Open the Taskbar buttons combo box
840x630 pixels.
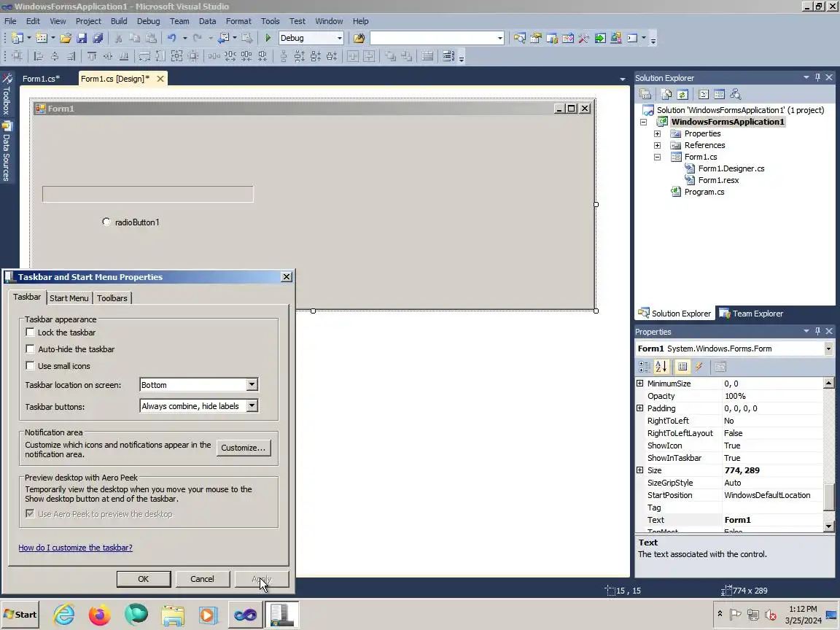point(199,406)
